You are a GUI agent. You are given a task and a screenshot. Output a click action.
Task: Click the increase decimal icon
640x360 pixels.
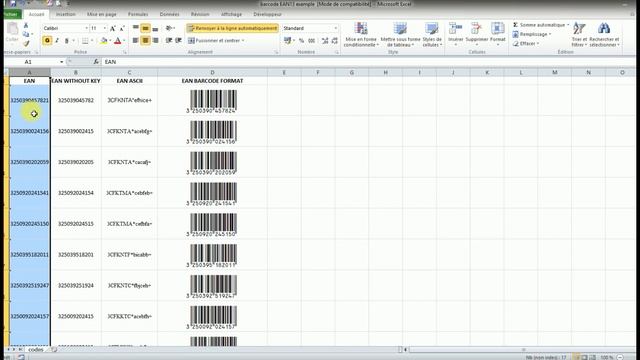[325, 40]
